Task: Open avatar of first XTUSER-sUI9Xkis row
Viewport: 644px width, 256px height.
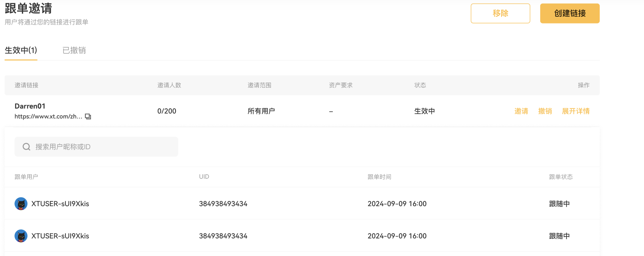Action: [x=21, y=204]
